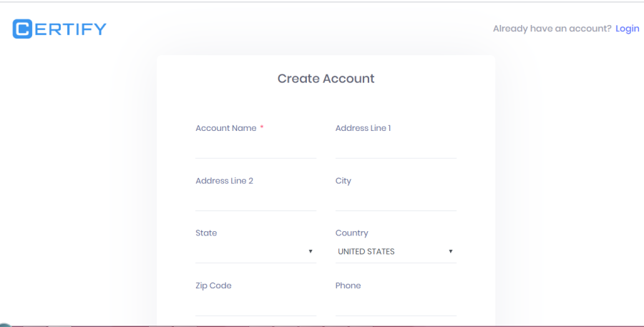Open the Login link

coord(627,29)
